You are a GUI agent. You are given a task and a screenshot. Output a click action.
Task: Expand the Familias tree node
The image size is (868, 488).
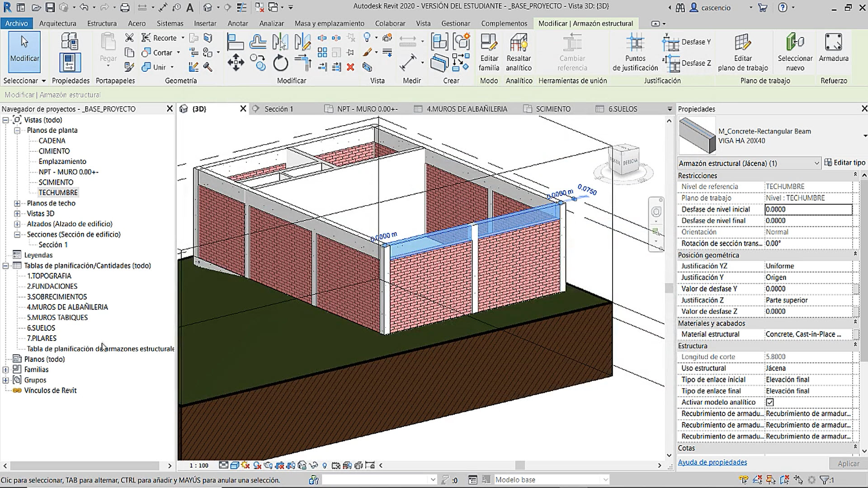tap(6, 370)
